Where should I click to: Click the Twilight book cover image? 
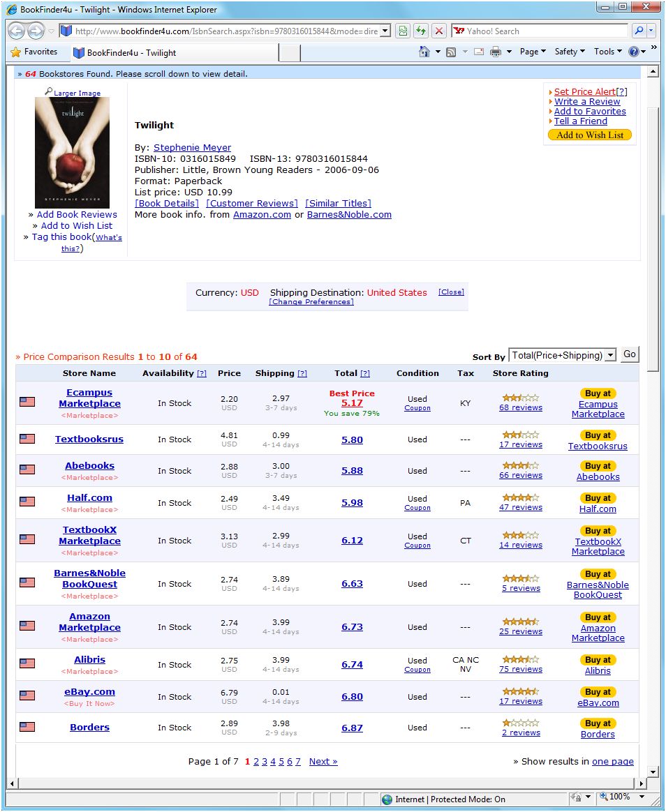pos(72,153)
